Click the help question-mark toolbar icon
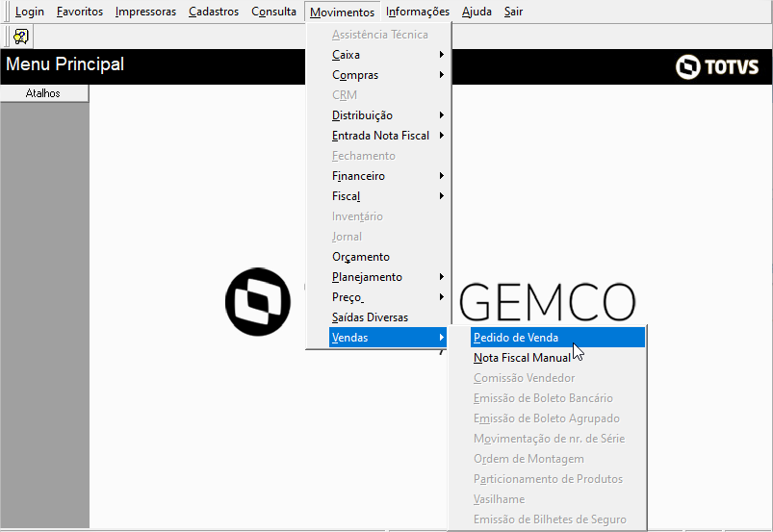The width and height of the screenshot is (773, 532). pyautogui.click(x=21, y=37)
